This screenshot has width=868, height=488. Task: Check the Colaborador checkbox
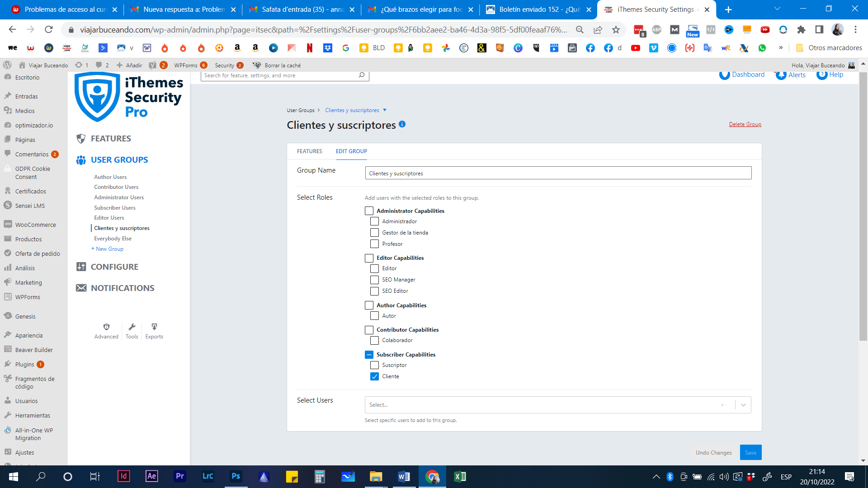375,340
